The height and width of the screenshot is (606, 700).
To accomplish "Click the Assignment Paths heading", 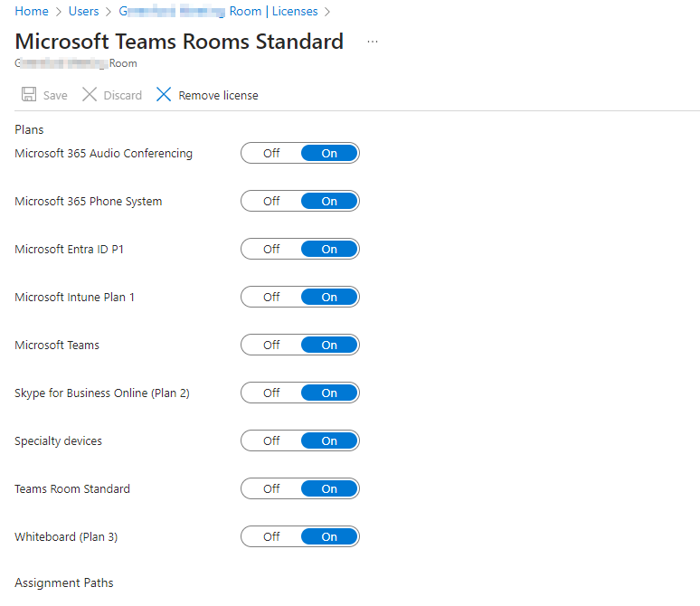I will pyautogui.click(x=64, y=582).
